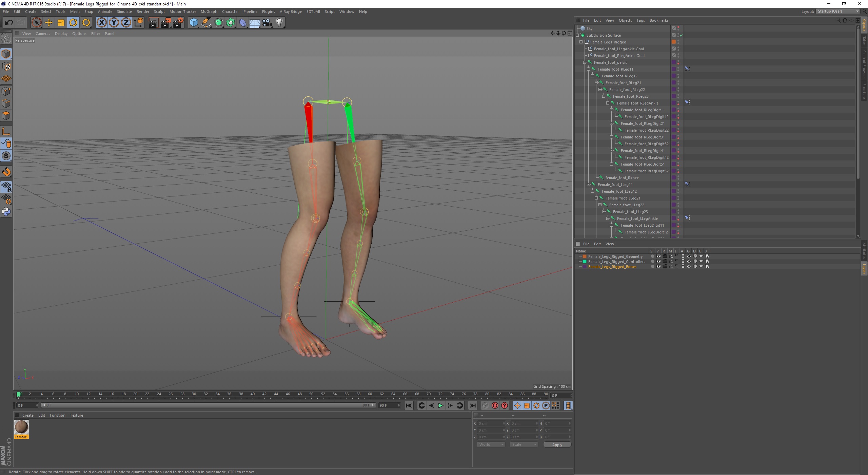Collapse Female_foot_RLeg11 joint node

pos(589,69)
